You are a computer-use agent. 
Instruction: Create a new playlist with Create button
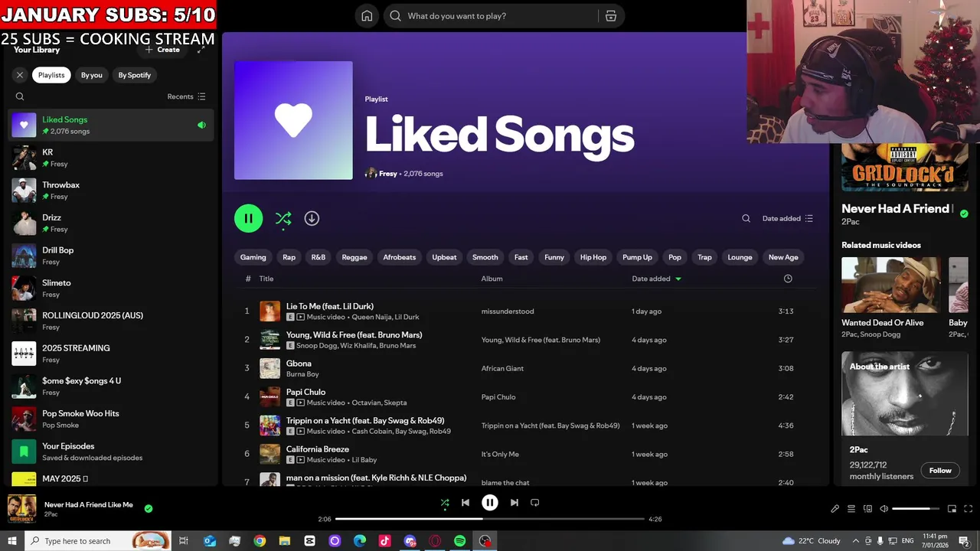[x=162, y=50]
